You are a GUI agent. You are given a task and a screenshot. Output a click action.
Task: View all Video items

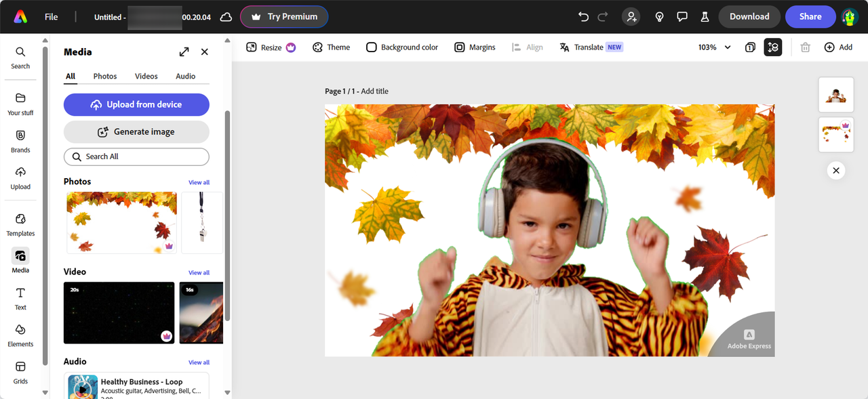(x=199, y=272)
